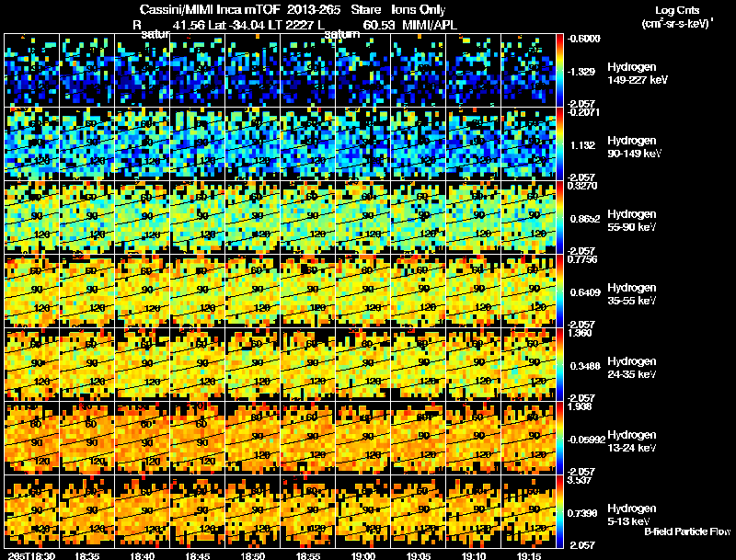This screenshot has height=560, width=736.
Task: Click the '2013-265' date in the title
Action: 313,9
